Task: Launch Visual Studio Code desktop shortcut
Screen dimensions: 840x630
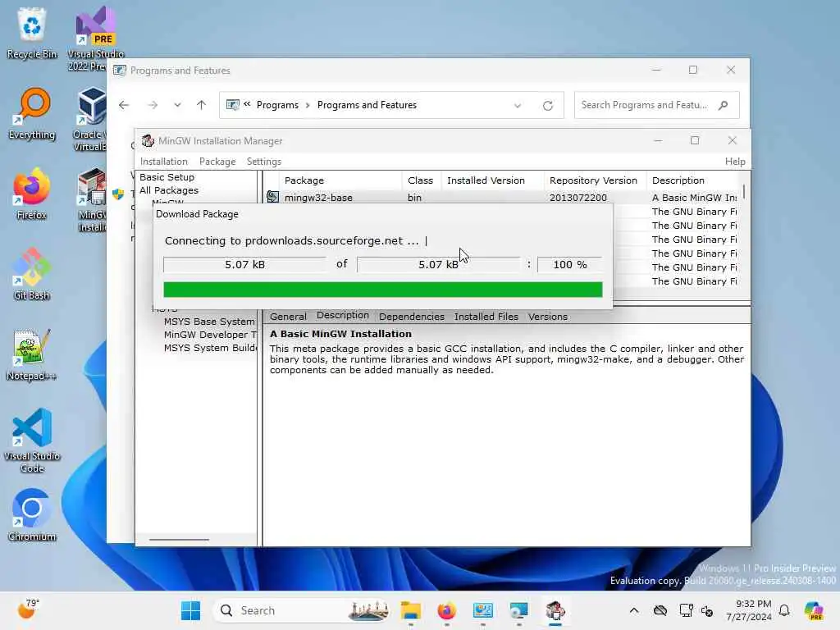Action: pos(32,441)
